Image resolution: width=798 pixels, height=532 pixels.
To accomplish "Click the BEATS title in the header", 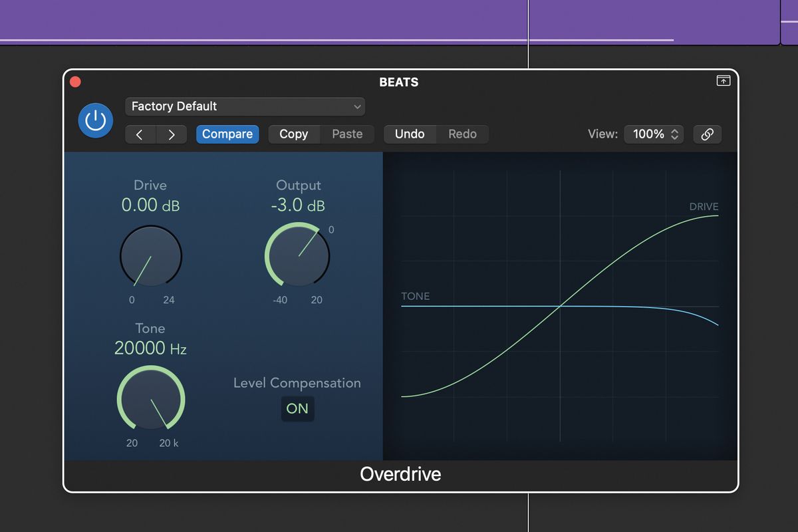I will tap(399, 82).
